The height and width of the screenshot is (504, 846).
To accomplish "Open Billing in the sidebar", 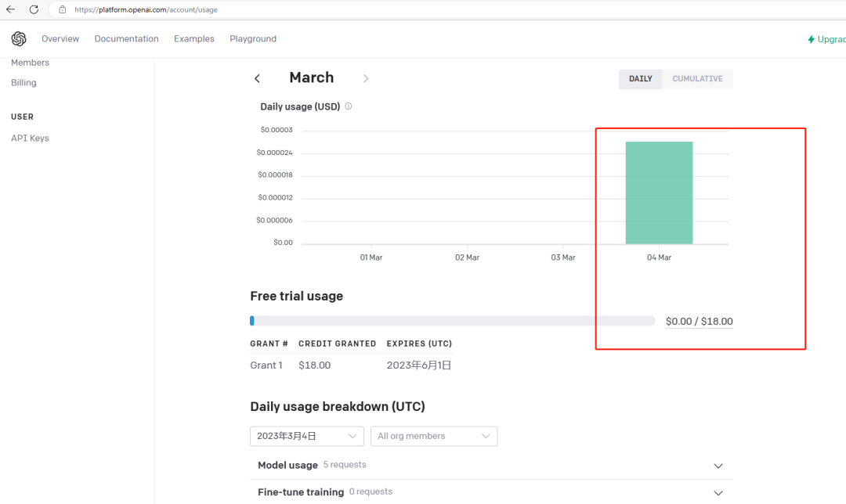I will click(23, 82).
